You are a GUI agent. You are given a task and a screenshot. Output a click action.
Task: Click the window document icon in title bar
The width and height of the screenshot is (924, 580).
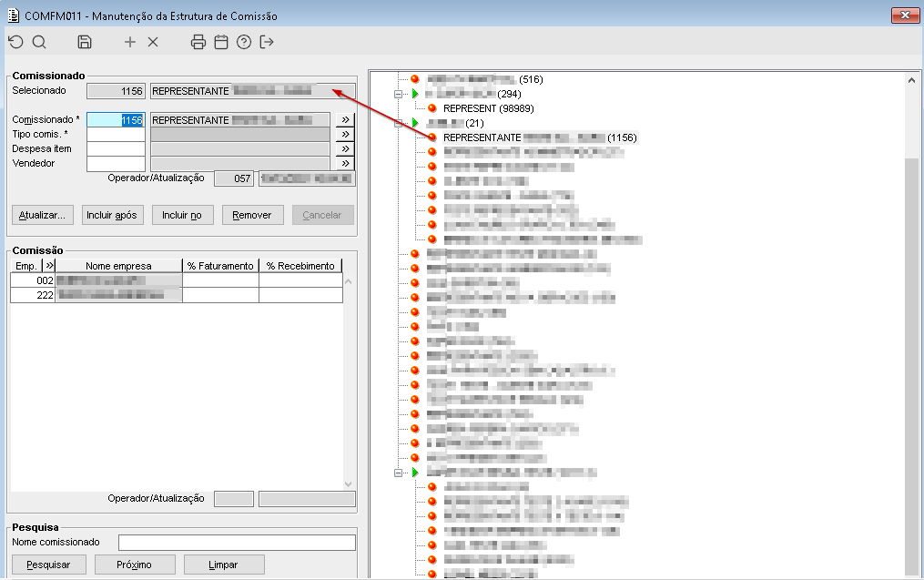point(13,15)
